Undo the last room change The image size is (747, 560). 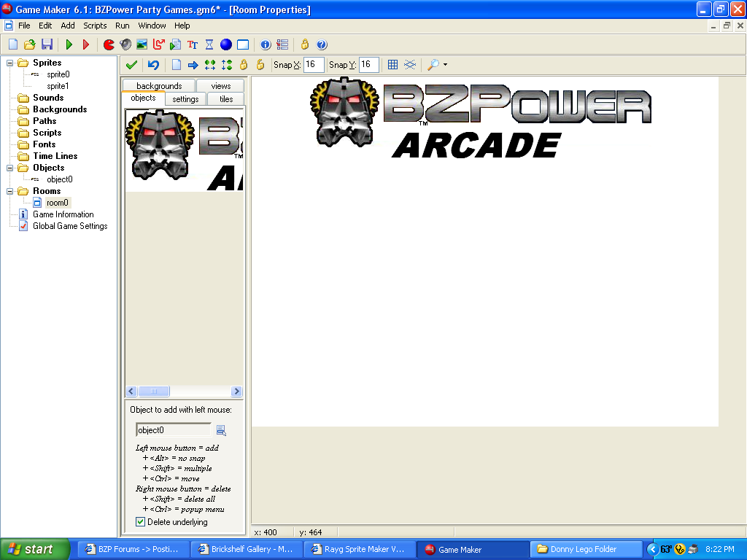pos(153,65)
